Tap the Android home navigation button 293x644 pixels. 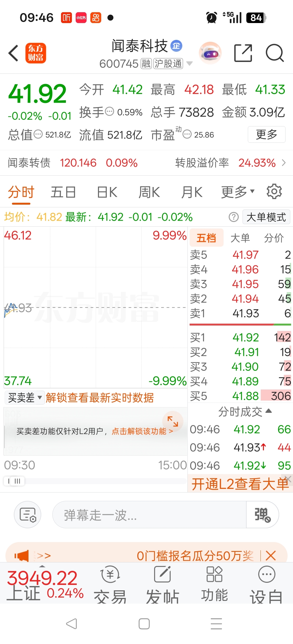pyautogui.click(x=144, y=624)
